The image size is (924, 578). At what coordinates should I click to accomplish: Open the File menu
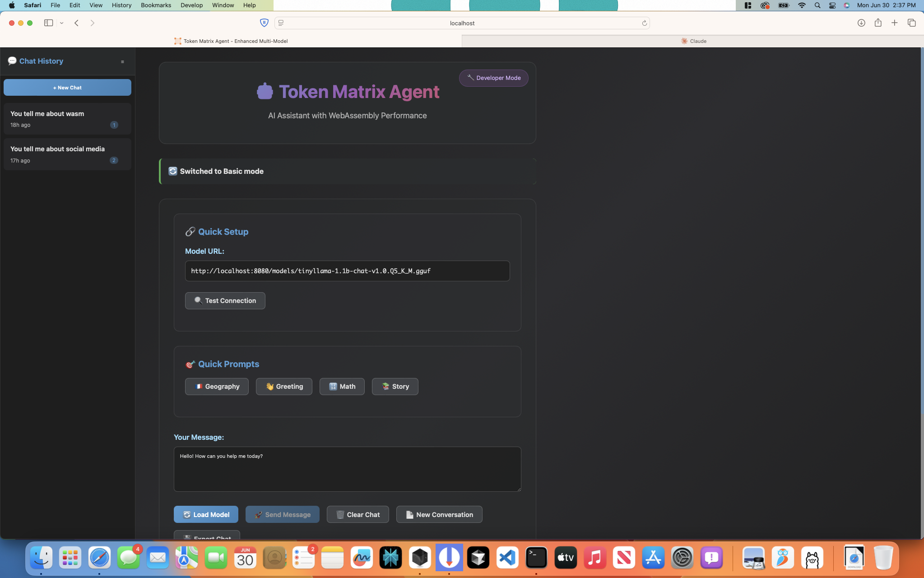click(56, 5)
